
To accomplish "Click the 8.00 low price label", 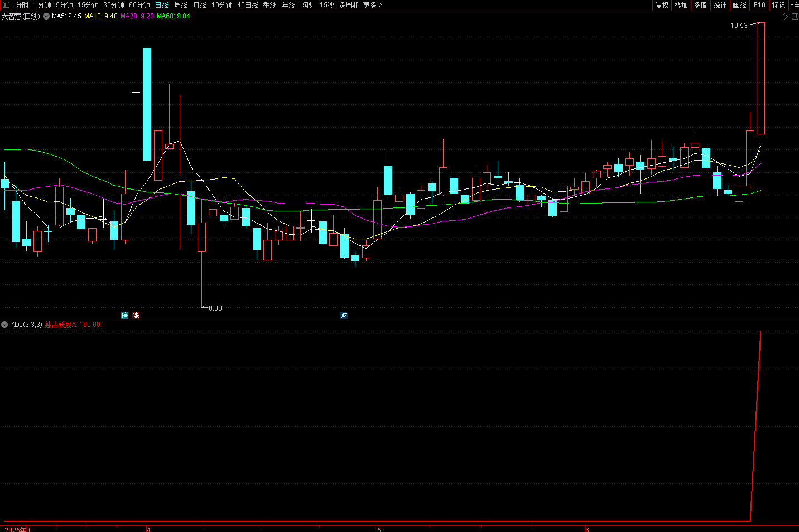I will (x=215, y=308).
